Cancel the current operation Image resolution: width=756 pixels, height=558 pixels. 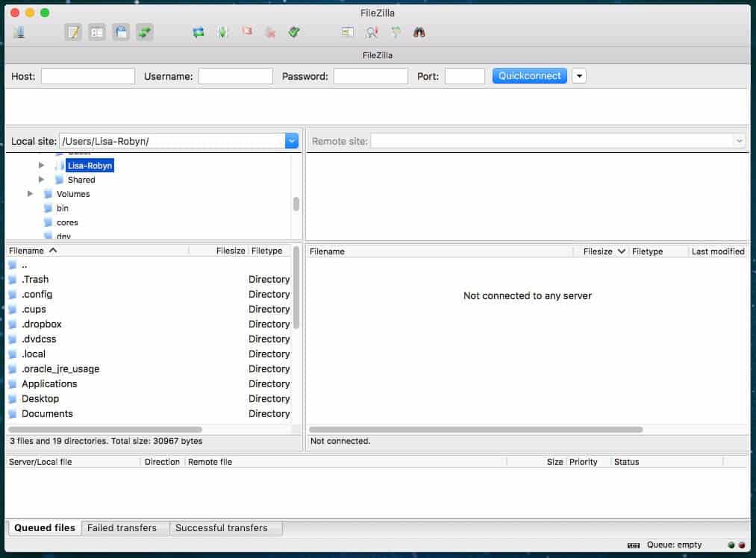(x=246, y=32)
